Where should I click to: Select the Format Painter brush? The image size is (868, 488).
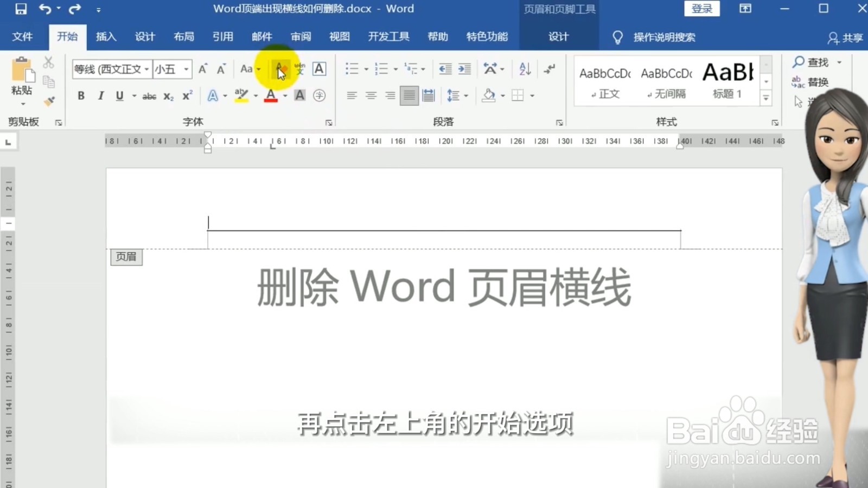pos(48,101)
